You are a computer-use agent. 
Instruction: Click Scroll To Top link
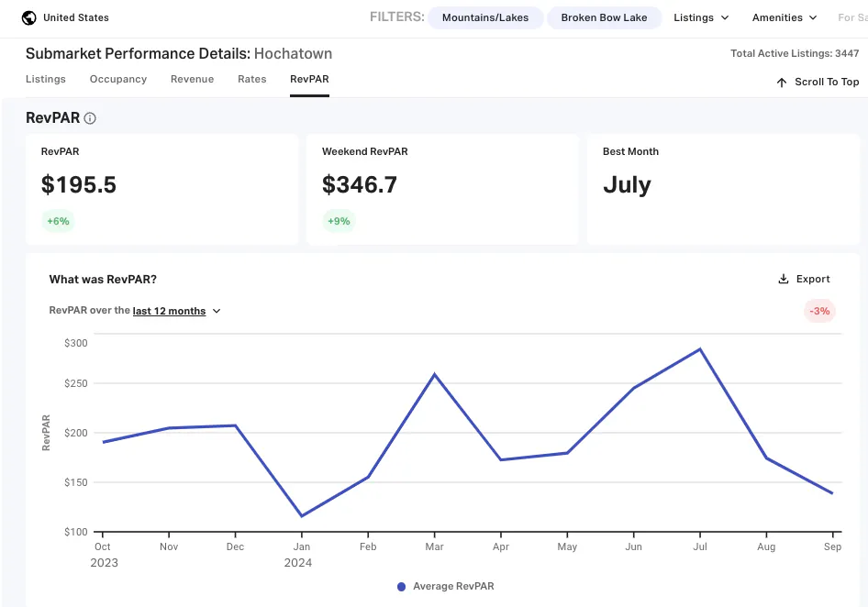[818, 82]
